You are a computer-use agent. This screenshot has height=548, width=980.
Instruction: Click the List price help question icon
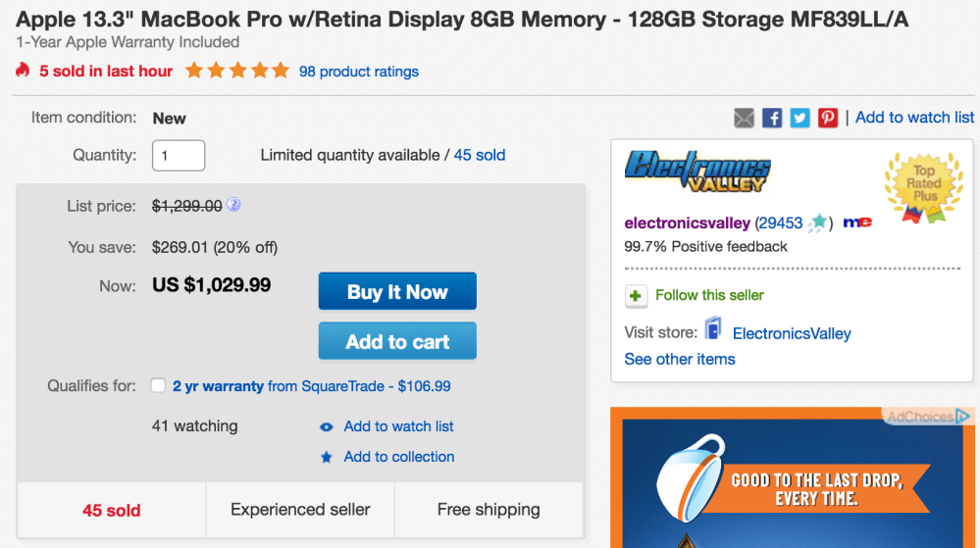coord(233,206)
